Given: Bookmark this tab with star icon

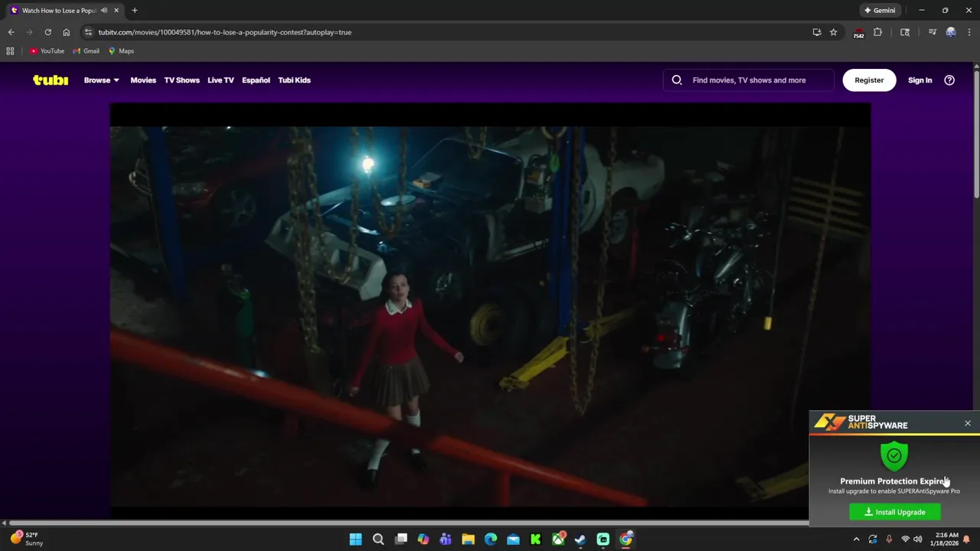Looking at the screenshot, I should (834, 32).
